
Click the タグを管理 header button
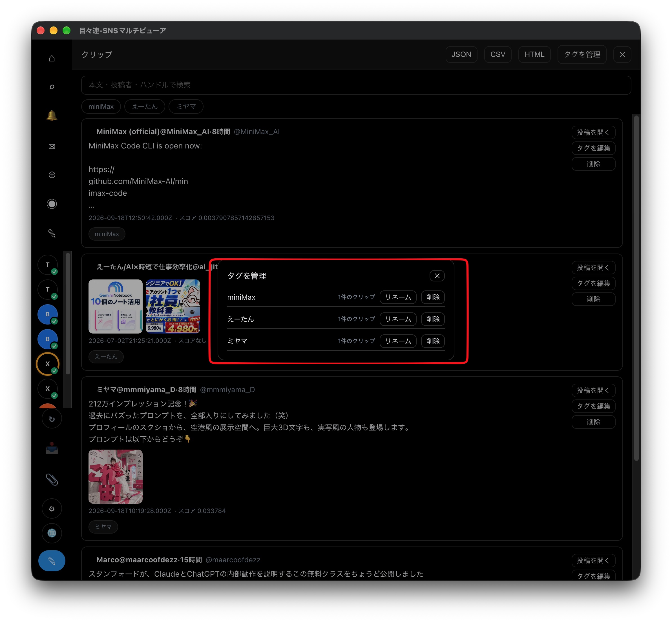click(x=582, y=55)
